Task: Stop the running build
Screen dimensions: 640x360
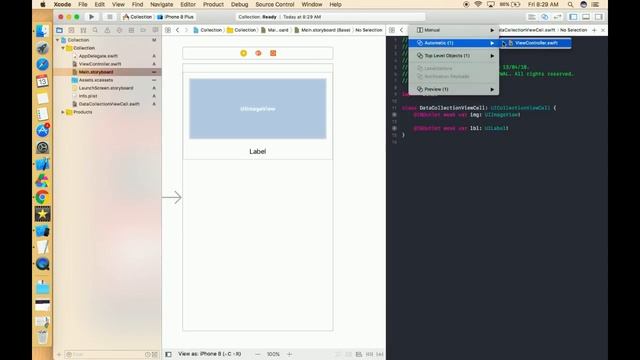Action: click(x=109, y=17)
